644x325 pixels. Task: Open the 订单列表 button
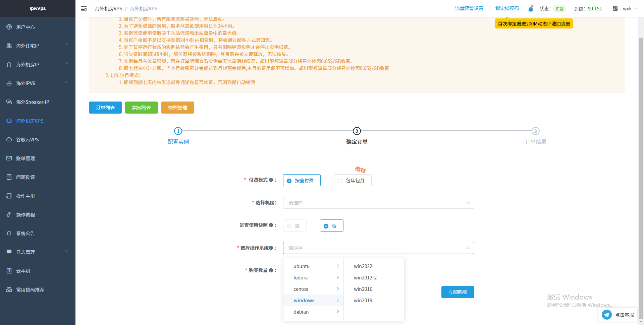(x=105, y=108)
